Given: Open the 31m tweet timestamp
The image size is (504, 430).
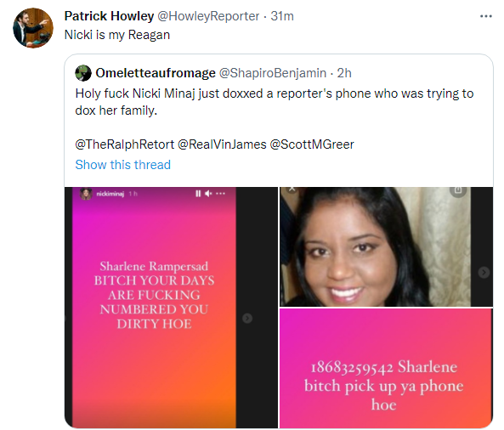Looking at the screenshot, I should tap(282, 16).
